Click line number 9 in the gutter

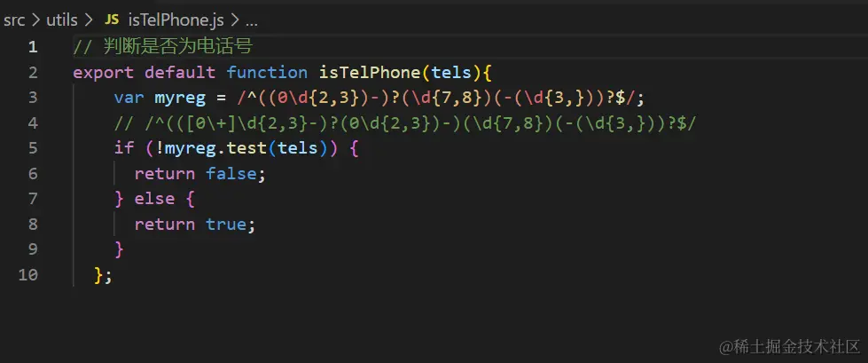32,249
